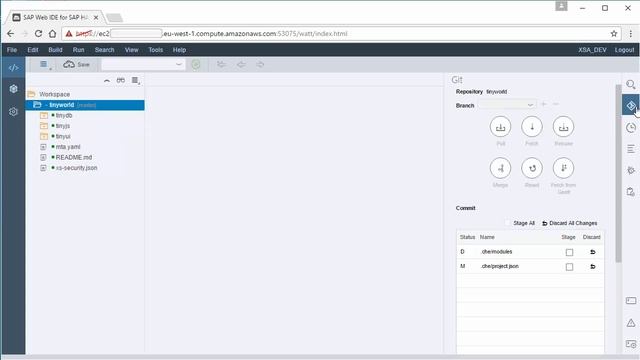Click the Logout link
The height and width of the screenshot is (360, 640).
[624, 50]
